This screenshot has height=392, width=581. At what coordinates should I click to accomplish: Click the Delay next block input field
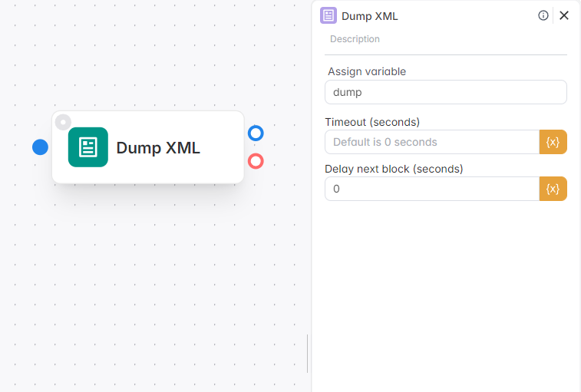click(432, 189)
